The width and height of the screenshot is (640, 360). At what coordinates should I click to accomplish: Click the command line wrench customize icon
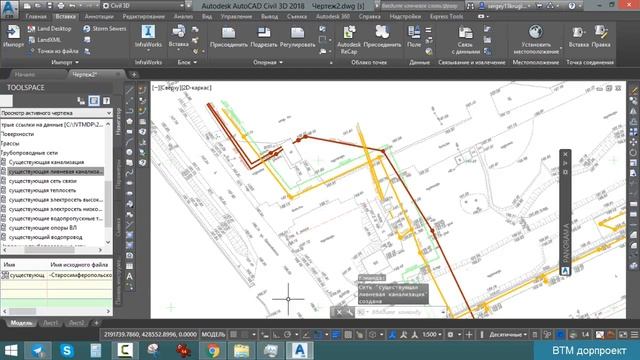point(350,313)
